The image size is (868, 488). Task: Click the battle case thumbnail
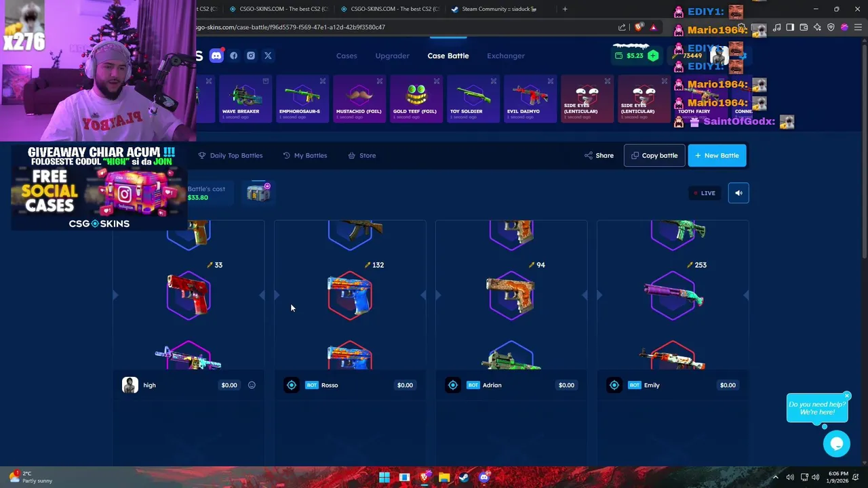click(x=258, y=192)
